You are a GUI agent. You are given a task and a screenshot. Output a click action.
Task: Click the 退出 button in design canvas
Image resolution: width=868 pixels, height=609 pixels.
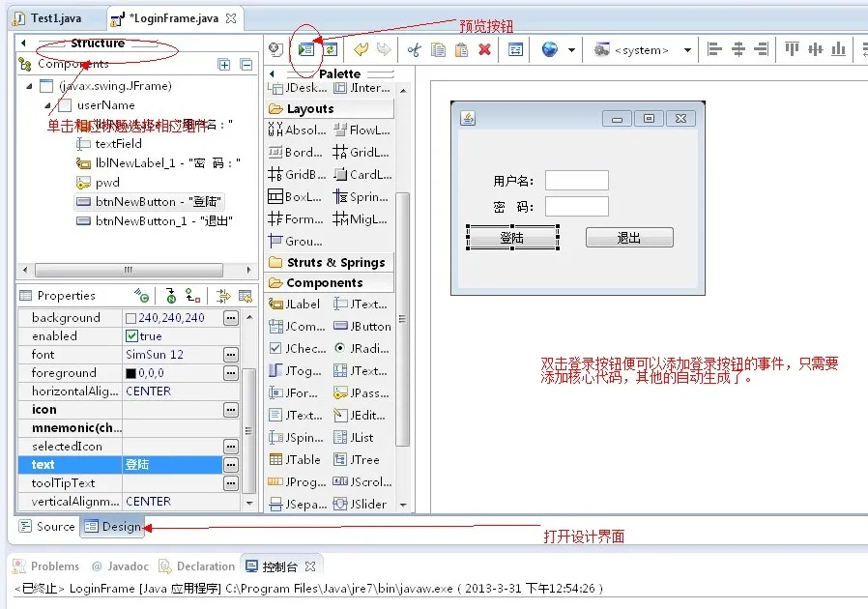click(629, 238)
